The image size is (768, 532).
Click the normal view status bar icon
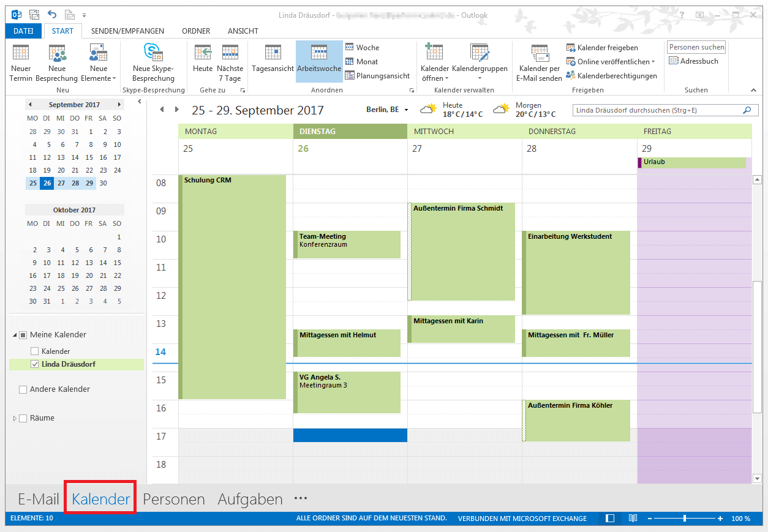click(x=610, y=519)
